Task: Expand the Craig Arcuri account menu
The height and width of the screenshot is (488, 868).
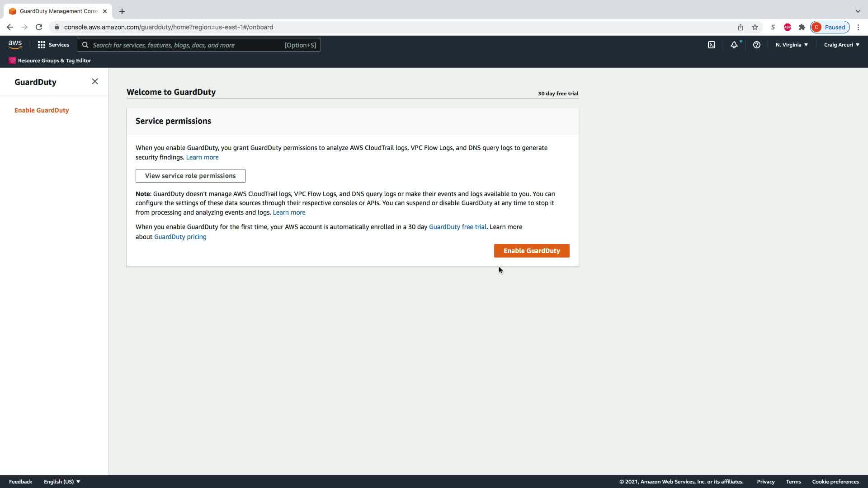Action: (841, 45)
